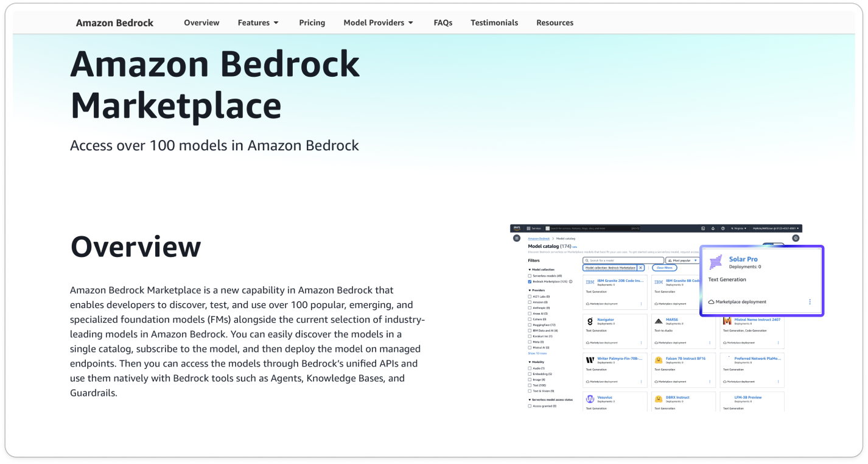Viewport: 868px width, 464px height.
Task: Open the notifications bell icon
Action: pos(713,228)
